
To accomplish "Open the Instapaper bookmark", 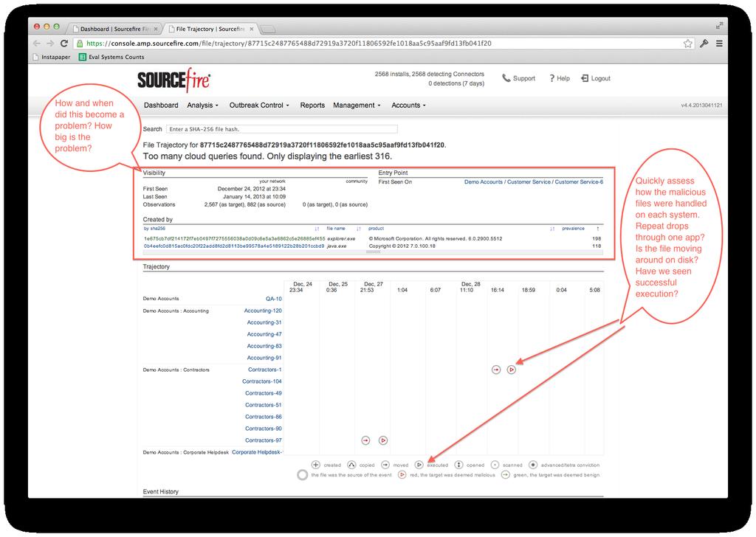I will [x=51, y=57].
